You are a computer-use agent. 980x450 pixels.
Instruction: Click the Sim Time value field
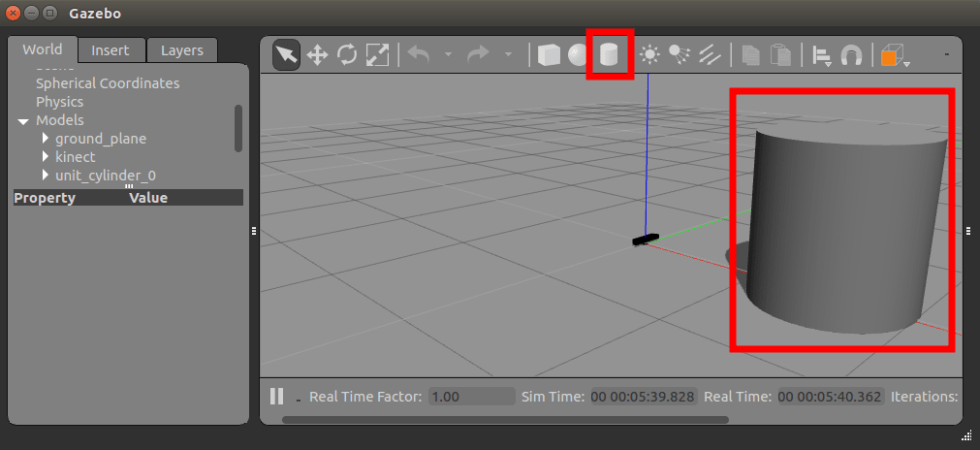[644, 397]
